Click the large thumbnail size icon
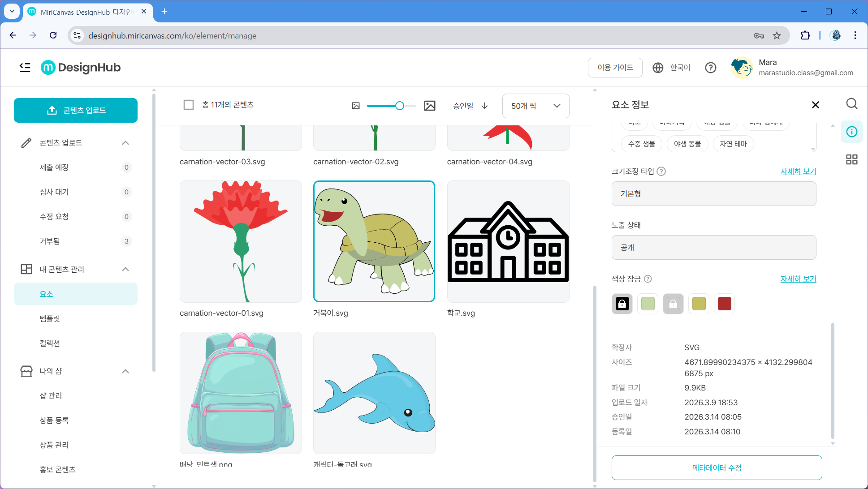The image size is (868, 489). pos(429,106)
